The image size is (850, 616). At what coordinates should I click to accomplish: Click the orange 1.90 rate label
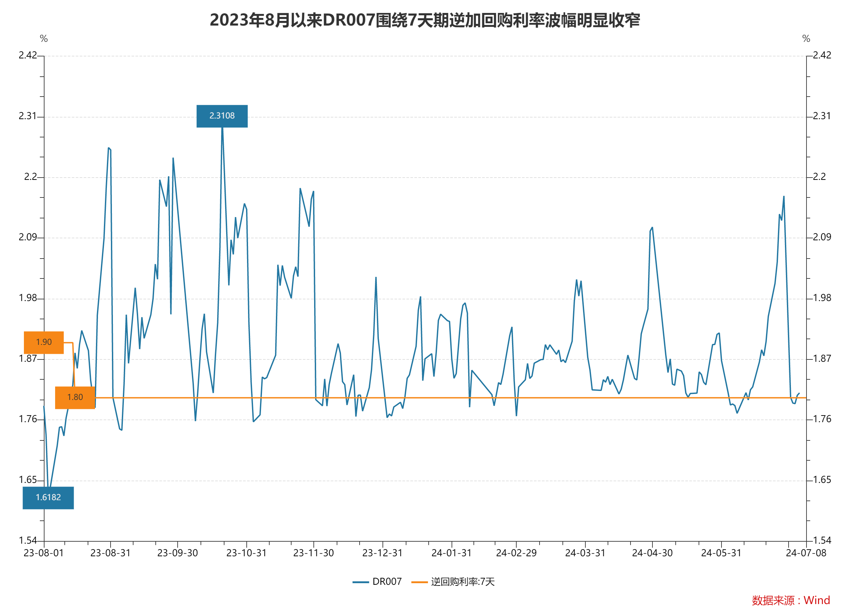point(43,343)
